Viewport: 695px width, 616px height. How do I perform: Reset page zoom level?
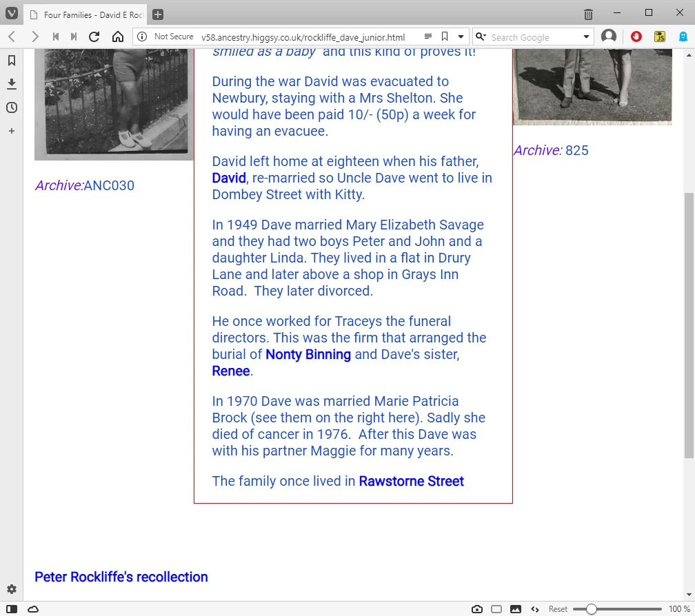point(558,609)
